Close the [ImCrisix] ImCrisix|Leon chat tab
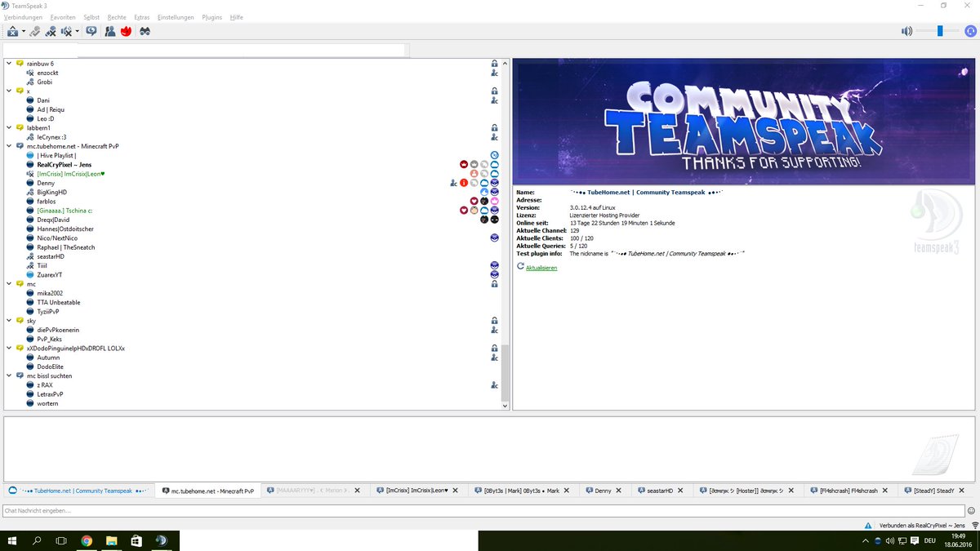980x551 pixels. click(456, 491)
